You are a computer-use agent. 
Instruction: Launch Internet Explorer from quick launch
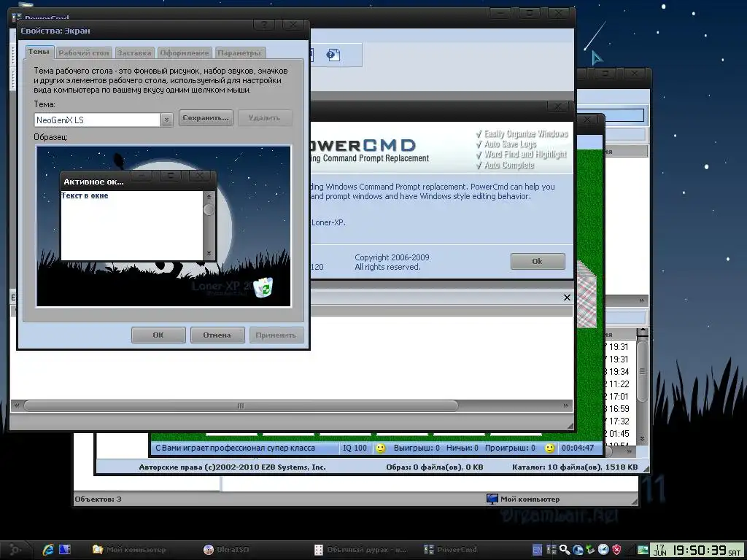coord(48,550)
